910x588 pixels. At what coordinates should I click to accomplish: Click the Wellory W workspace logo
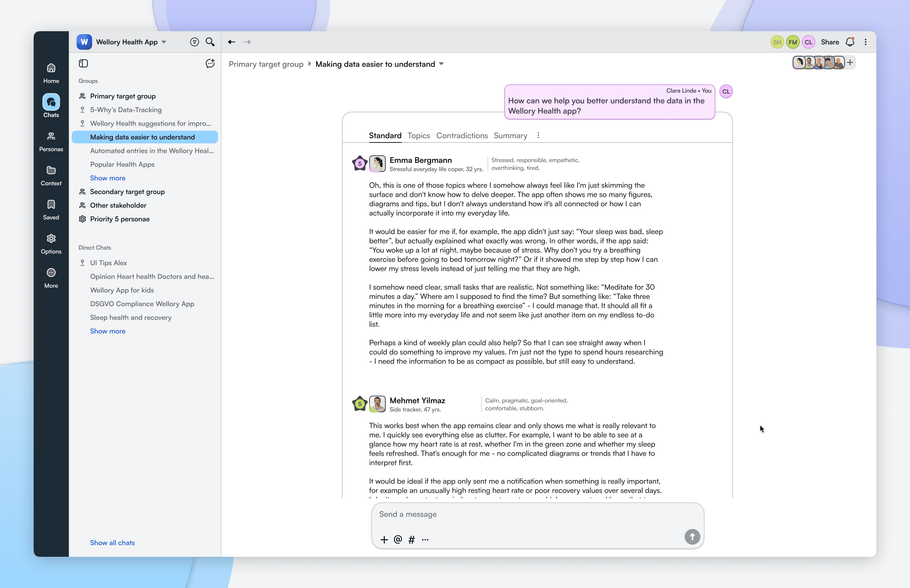coord(84,42)
